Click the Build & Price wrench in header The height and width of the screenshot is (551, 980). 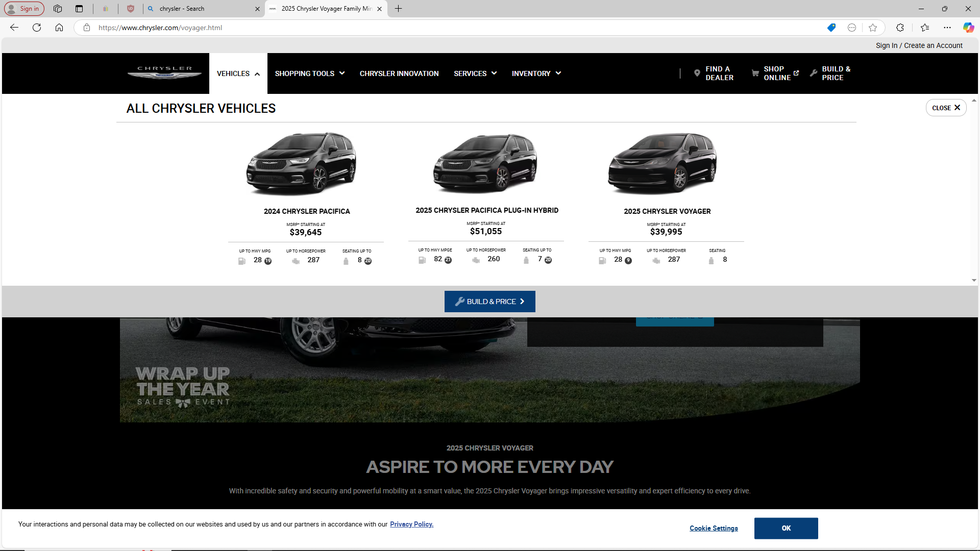point(814,73)
